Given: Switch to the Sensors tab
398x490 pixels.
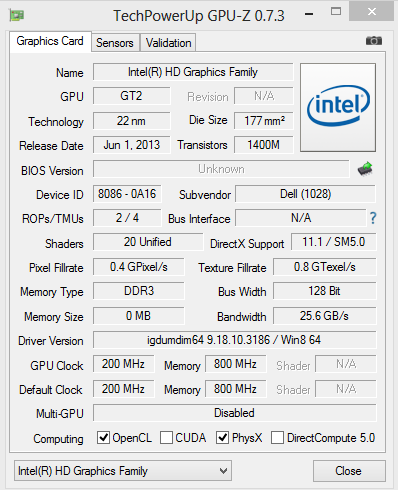Looking at the screenshot, I should 115,43.
